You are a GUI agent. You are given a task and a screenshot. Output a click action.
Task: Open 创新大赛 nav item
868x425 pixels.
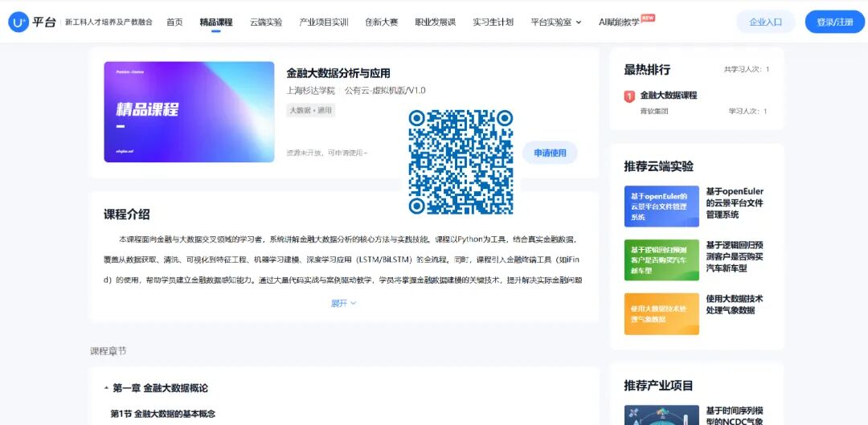coord(382,22)
